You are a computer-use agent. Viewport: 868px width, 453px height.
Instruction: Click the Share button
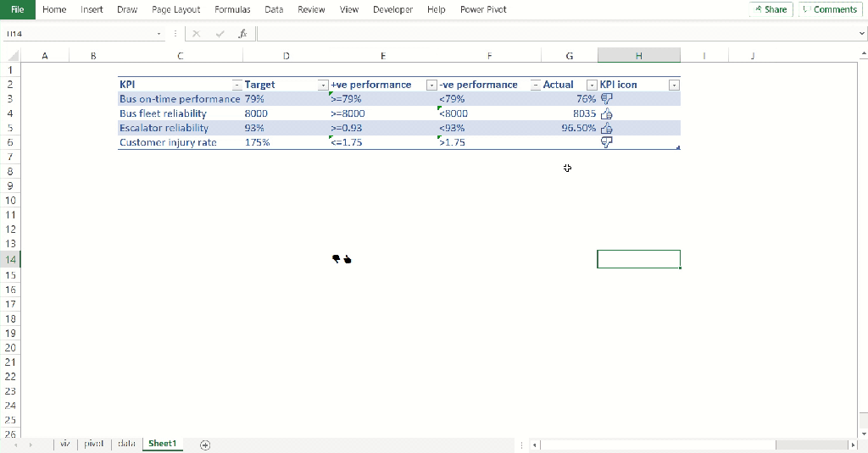click(771, 9)
